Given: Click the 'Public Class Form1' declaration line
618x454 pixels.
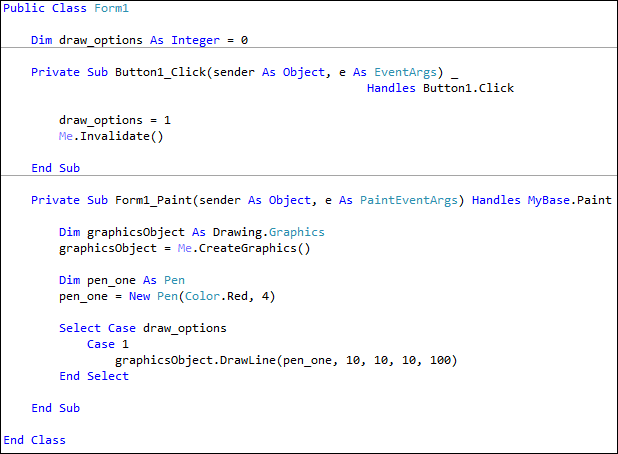Looking at the screenshot, I should coord(67,8).
